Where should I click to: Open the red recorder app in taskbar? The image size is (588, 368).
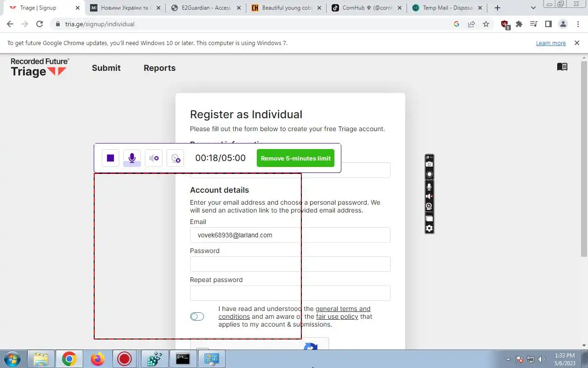click(124, 359)
